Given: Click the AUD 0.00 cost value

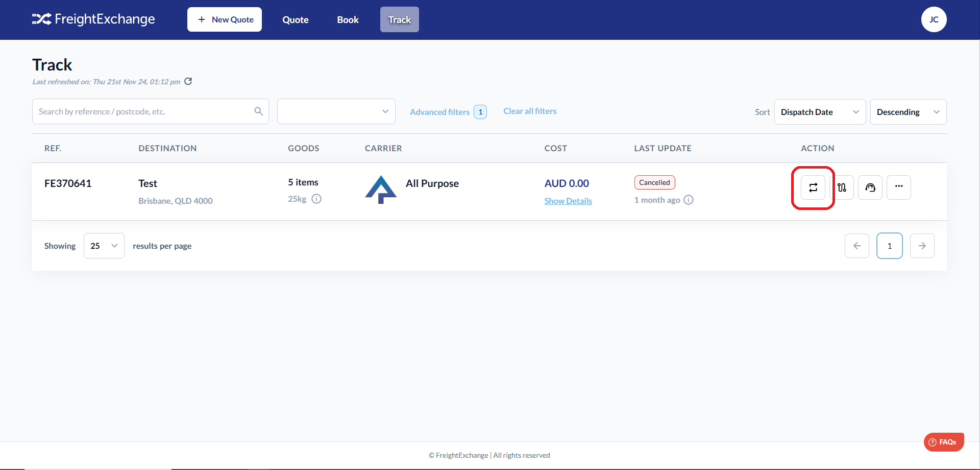Looking at the screenshot, I should point(567,183).
